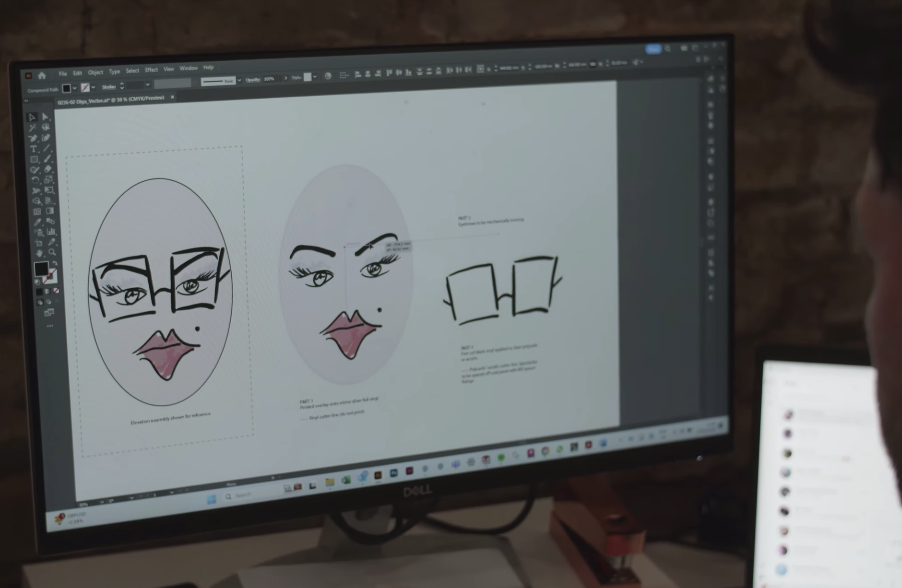Viewport: 902px width, 588px height.
Task: Choose the Eraser tool
Action: click(48, 169)
